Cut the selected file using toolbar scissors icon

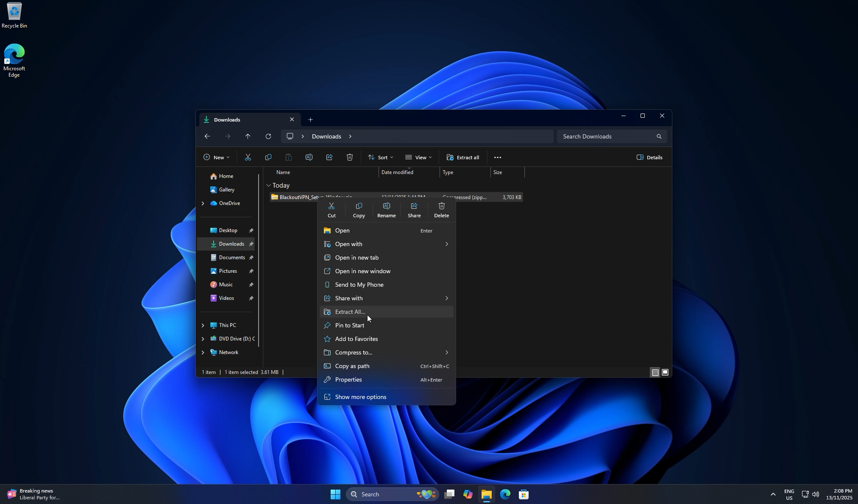pyautogui.click(x=248, y=157)
